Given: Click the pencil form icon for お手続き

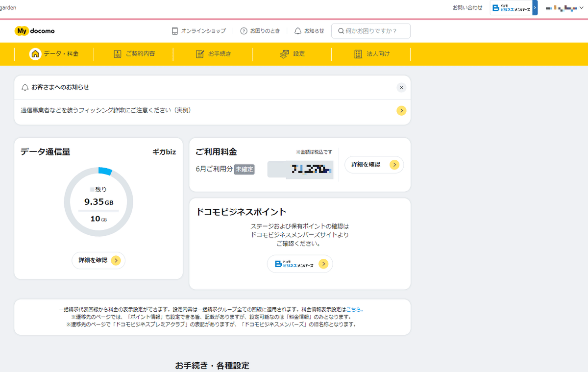Looking at the screenshot, I should coord(199,54).
